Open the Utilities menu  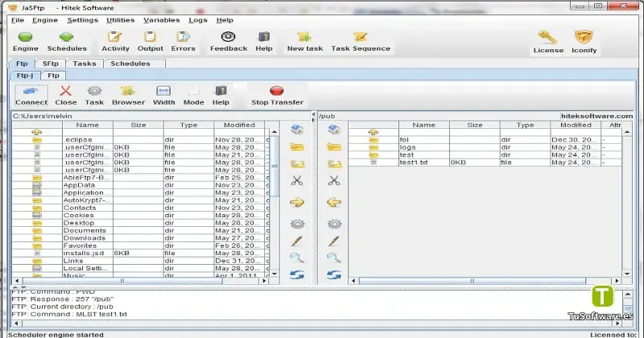click(120, 20)
